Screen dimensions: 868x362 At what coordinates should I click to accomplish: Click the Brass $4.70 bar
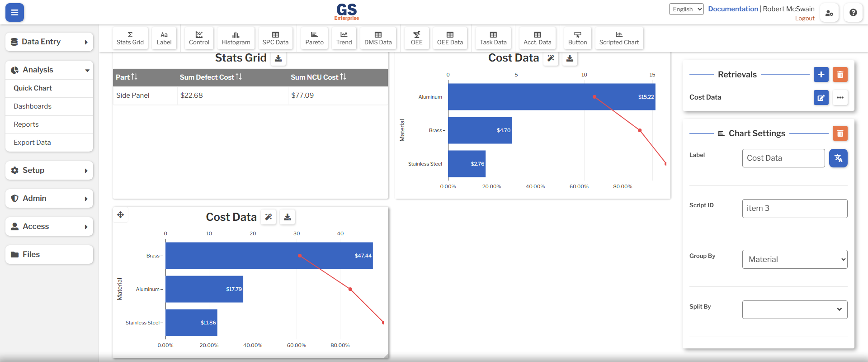[x=480, y=130]
